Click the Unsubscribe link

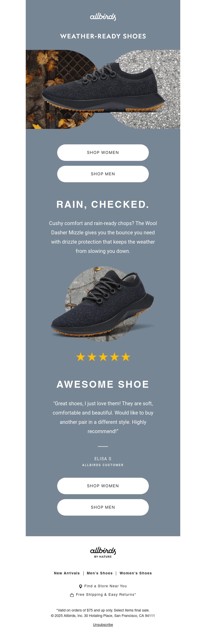[103, 625]
